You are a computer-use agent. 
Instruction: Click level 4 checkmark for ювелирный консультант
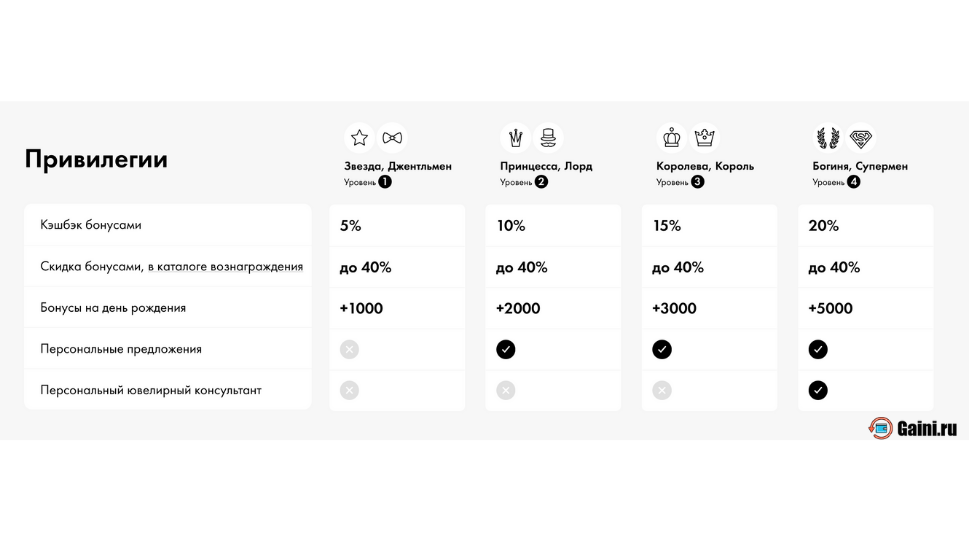(818, 390)
